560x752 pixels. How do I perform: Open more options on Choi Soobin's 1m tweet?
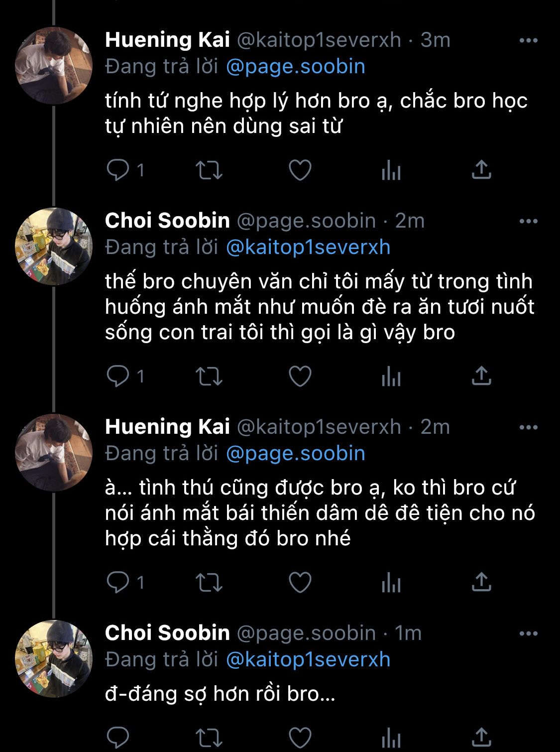[x=528, y=633]
